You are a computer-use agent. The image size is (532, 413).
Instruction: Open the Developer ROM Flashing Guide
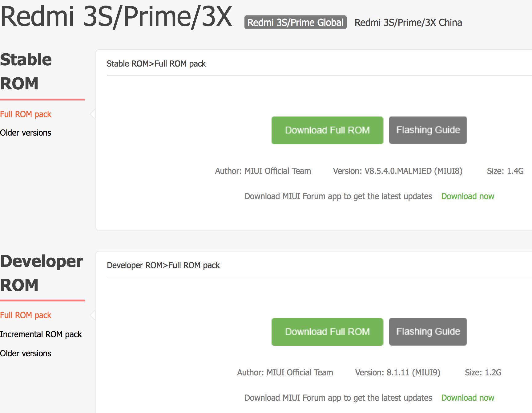(x=428, y=332)
